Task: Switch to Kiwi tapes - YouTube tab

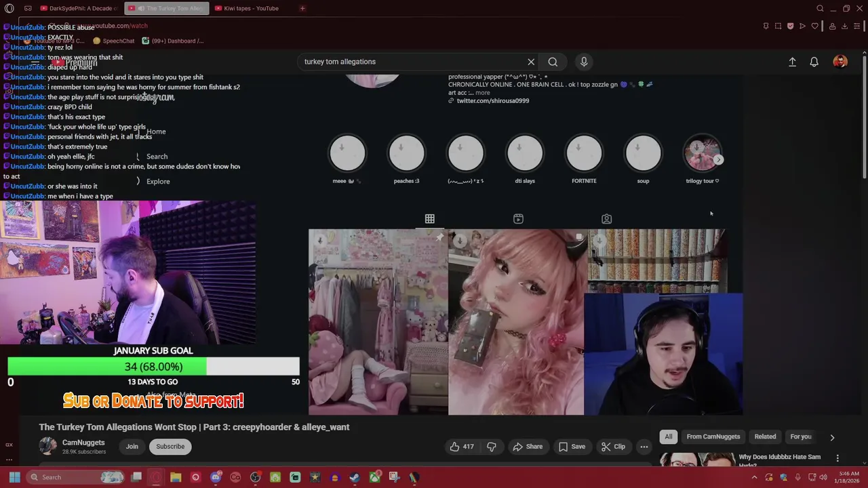Action: [247, 8]
